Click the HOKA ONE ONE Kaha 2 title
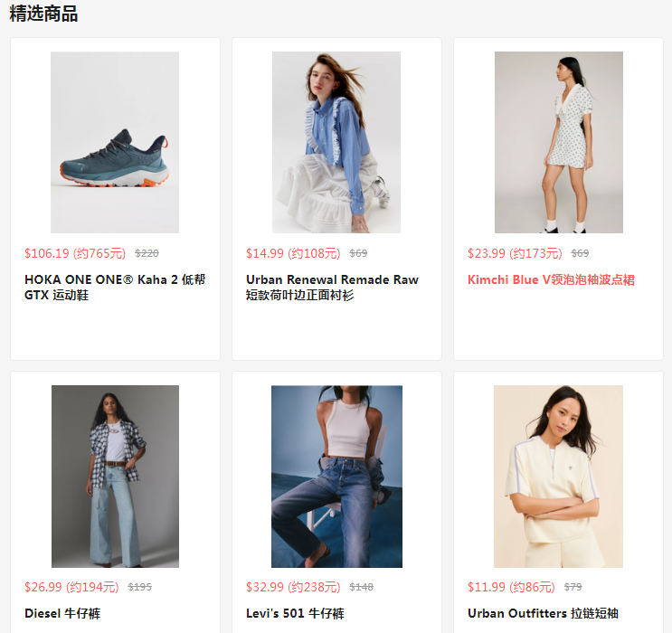672x633 pixels. coord(115,288)
